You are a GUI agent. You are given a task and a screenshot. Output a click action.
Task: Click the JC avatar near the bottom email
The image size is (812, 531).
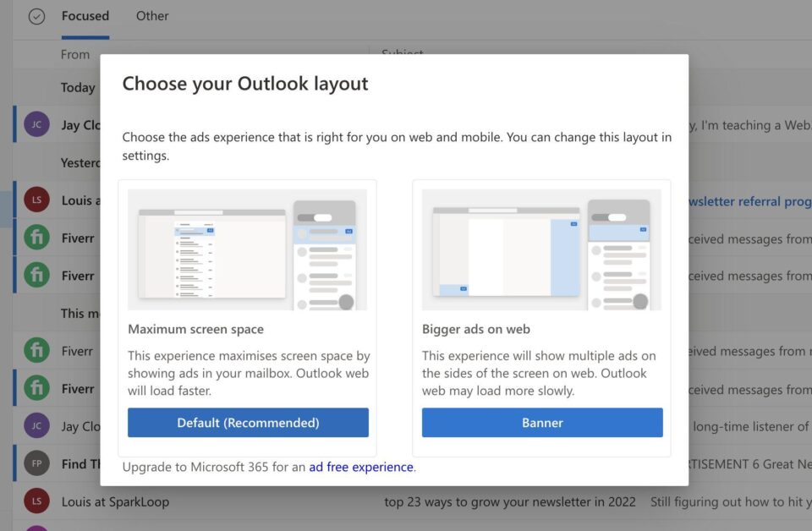(36, 425)
